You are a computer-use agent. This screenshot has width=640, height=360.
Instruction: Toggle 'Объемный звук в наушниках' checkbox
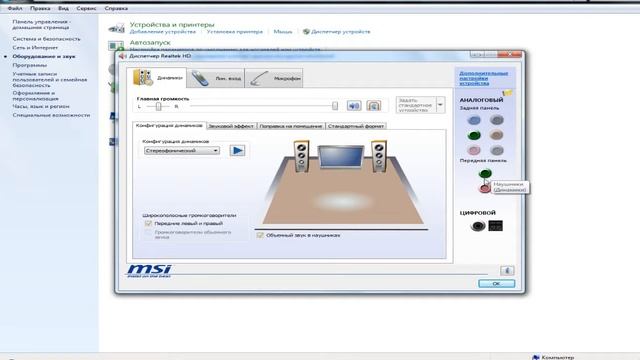click(x=260, y=235)
